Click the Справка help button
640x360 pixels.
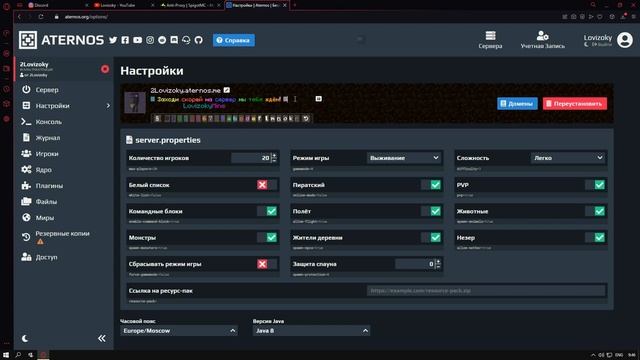[233, 40]
